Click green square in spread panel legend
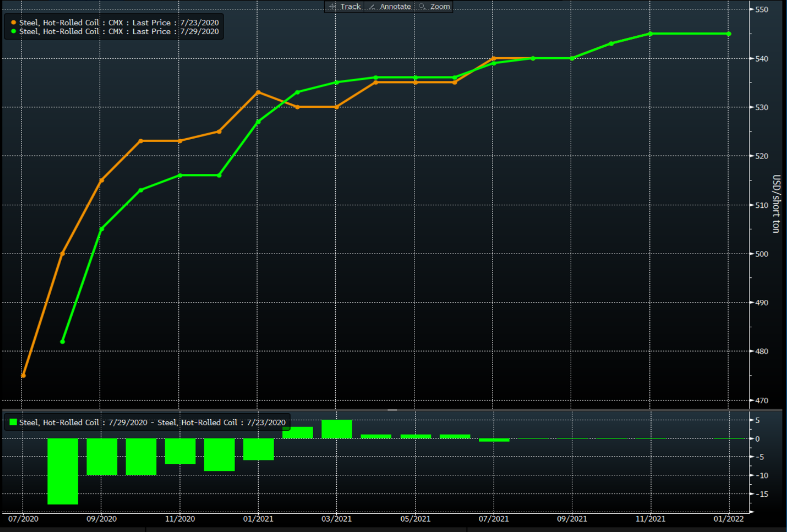 pos(13,423)
